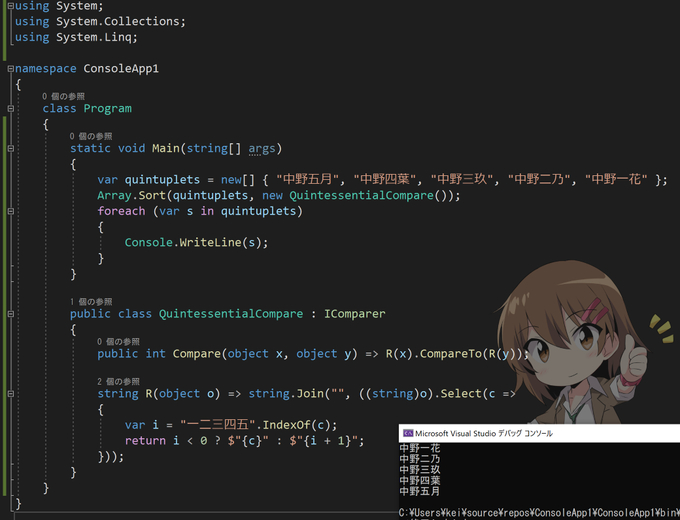This screenshot has width=680, height=520.
Task: Collapse the Main method block
Action: (11, 148)
